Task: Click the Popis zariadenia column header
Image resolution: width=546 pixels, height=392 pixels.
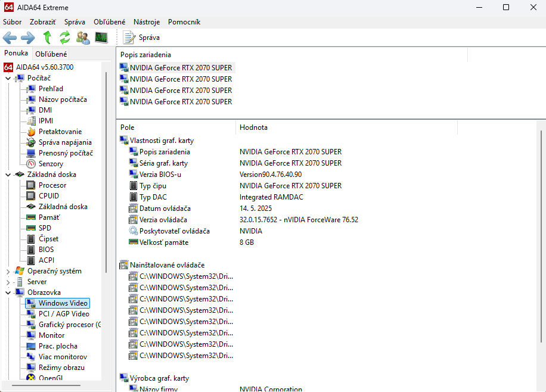Action: pos(145,55)
